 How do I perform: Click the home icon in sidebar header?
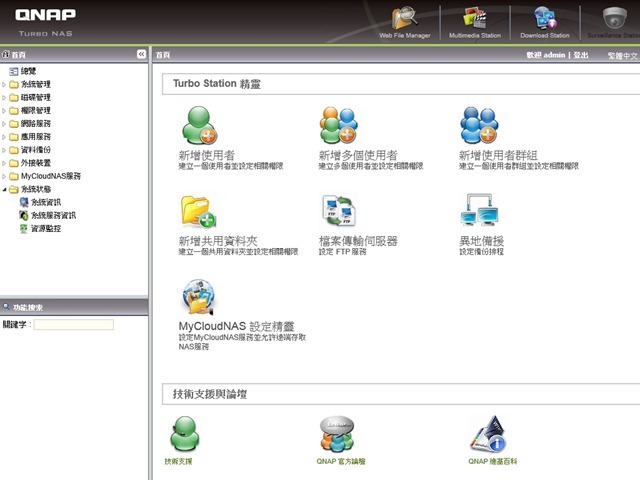[x=6, y=54]
